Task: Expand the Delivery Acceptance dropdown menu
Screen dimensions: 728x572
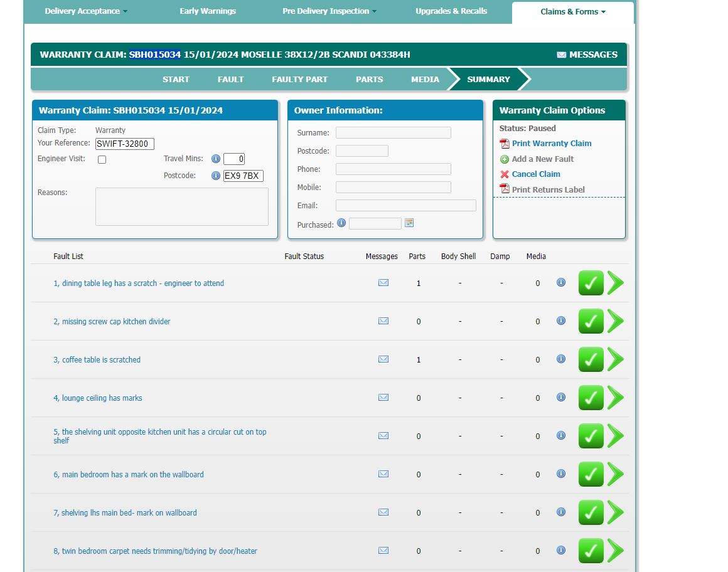Action: pos(86,11)
